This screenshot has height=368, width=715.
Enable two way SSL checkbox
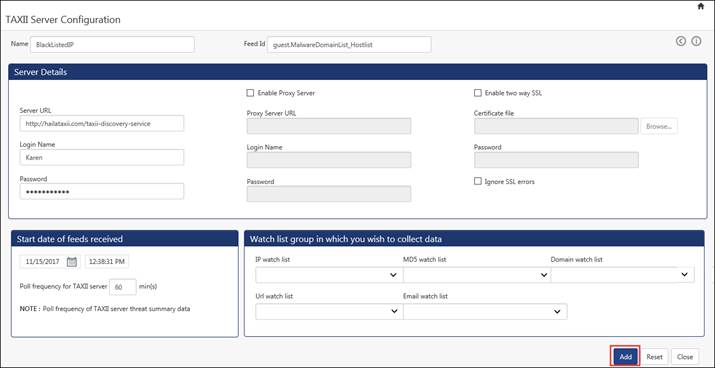pyautogui.click(x=477, y=93)
